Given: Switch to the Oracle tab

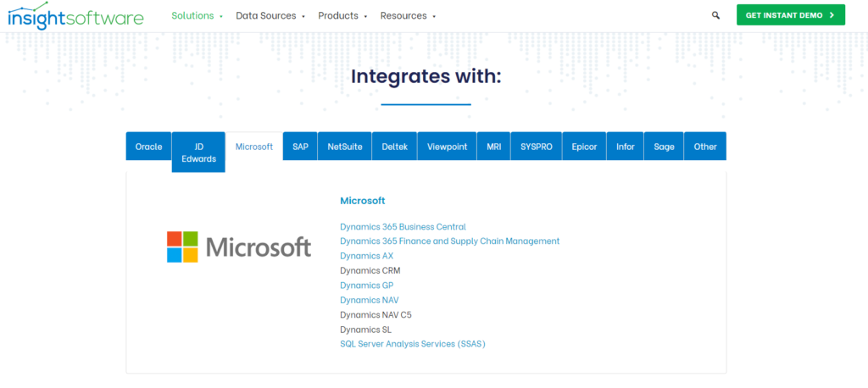Looking at the screenshot, I should click(149, 147).
